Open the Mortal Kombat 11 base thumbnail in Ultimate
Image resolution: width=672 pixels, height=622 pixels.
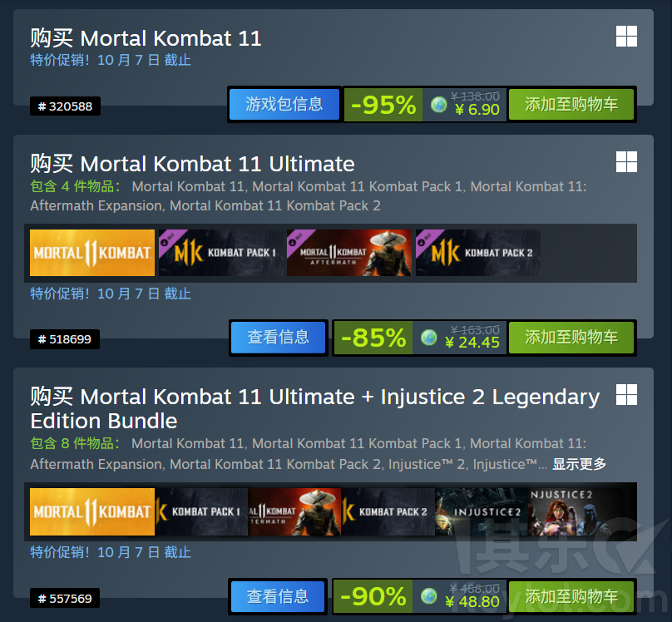pos(92,253)
